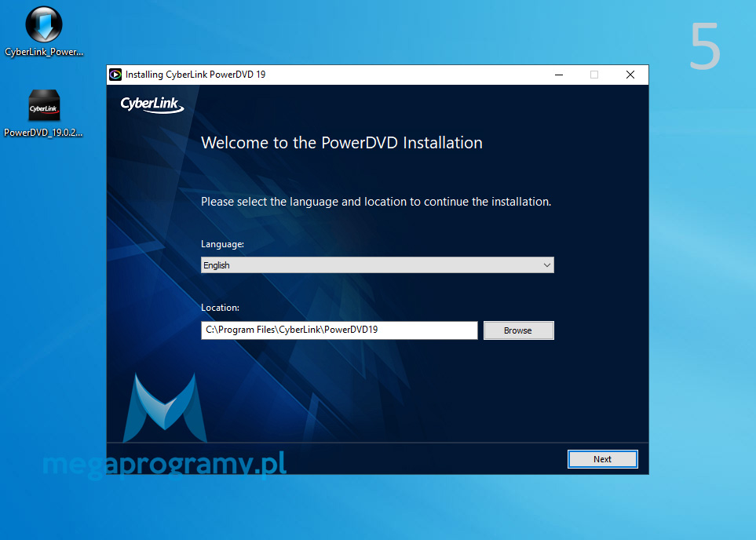Click Browse to choose an install folder
The height and width of the screenshot is (540, 756).
[x=518, y=330]
